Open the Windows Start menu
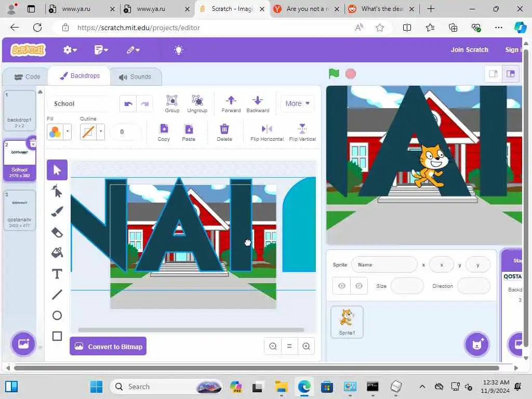532x399 pixels. pos(96,387)
